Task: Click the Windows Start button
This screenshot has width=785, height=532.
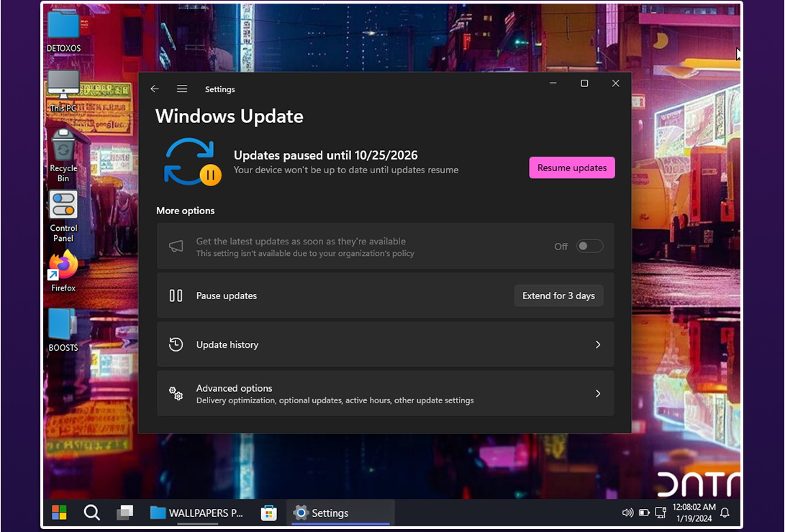Action: (x=59, y=513)
